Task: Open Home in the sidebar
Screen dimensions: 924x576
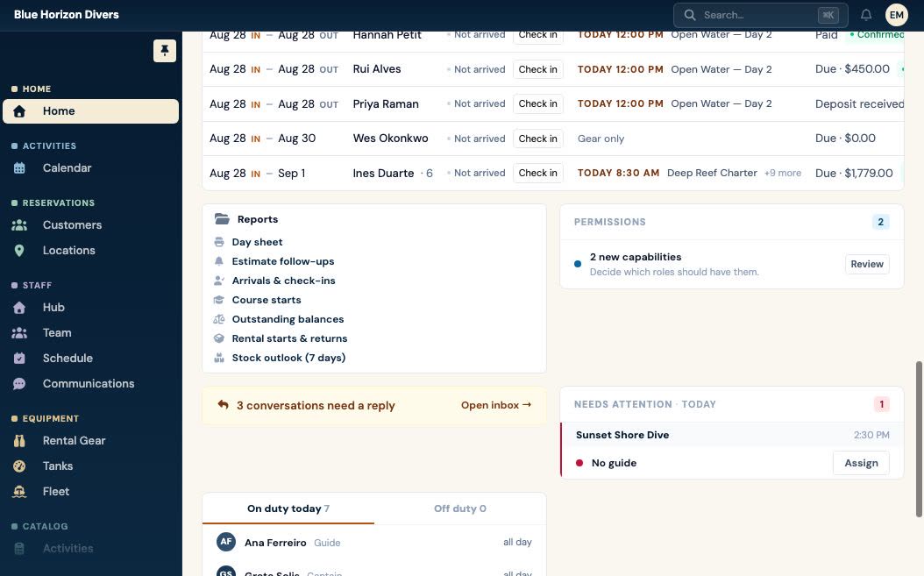Action: 91,110
